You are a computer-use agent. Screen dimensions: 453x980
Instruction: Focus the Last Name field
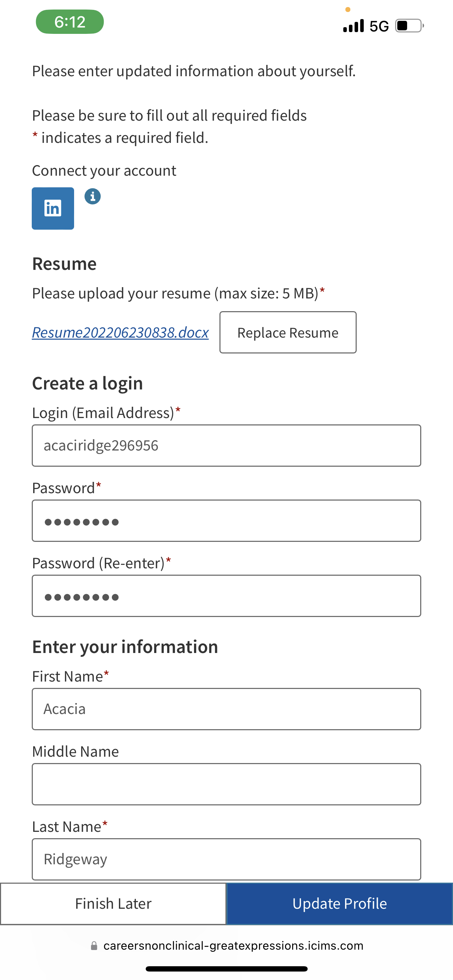[x=226, y=859]
